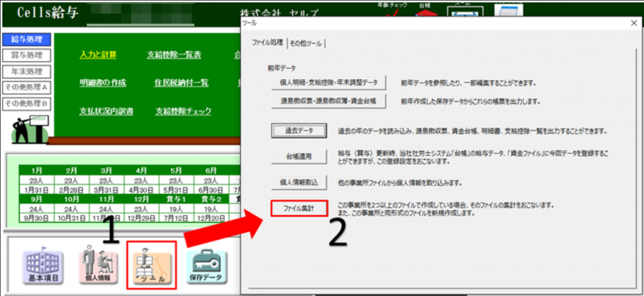Image resolution: width=644 pixels, height=296 pixels.
Task: Open the 入力と計算 link
Action: 98,55
